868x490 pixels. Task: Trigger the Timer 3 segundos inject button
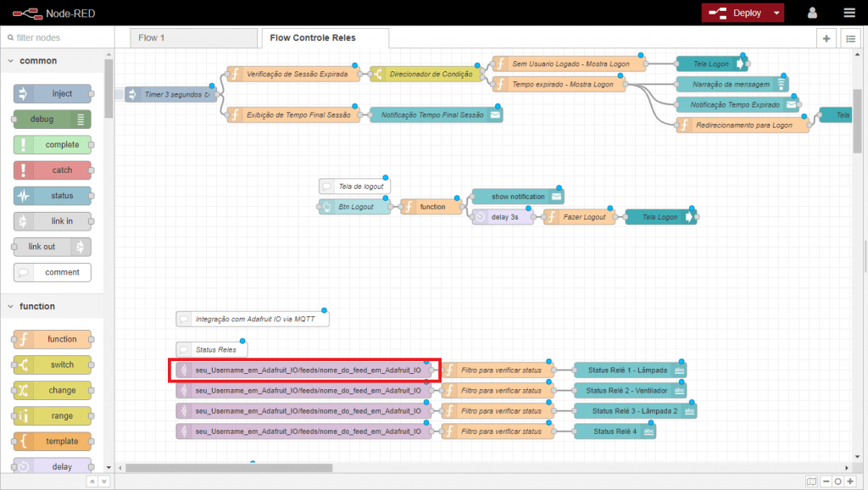click(119, 94)
